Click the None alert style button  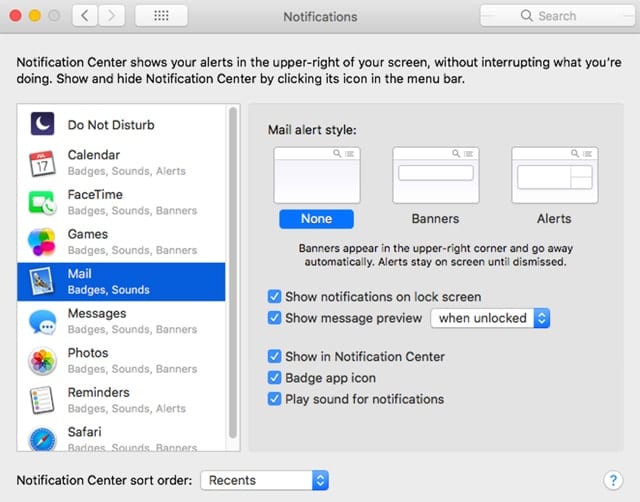coord(316,218)
